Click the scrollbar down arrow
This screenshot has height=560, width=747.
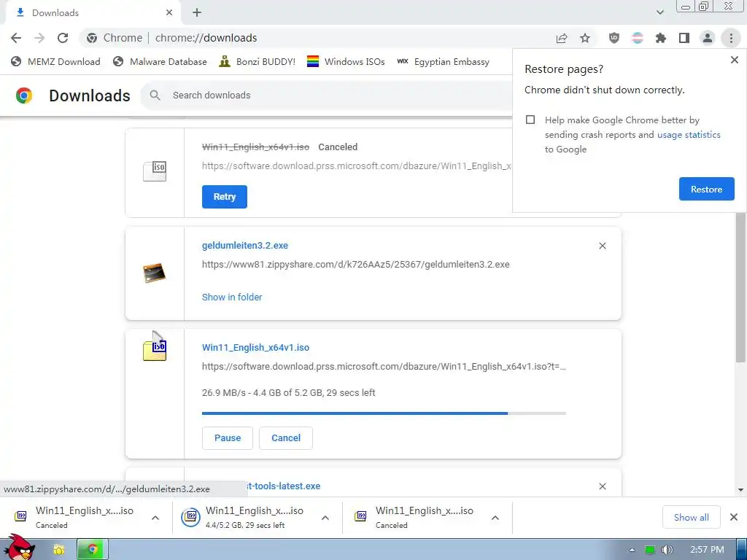tap(740, 489)
